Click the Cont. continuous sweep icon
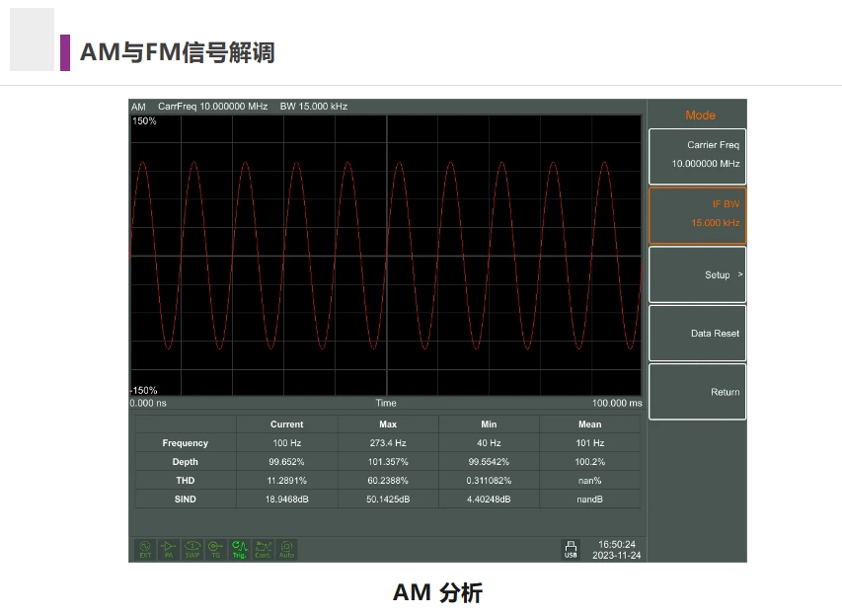The width and height of the screenshot is (842, 616). pyautogui.click(x=263, y=549)
